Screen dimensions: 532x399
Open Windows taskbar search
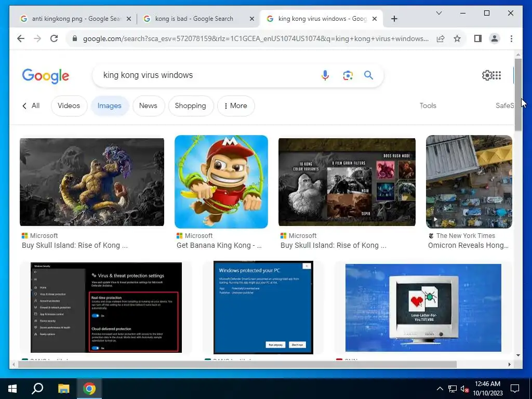point(37,389)
